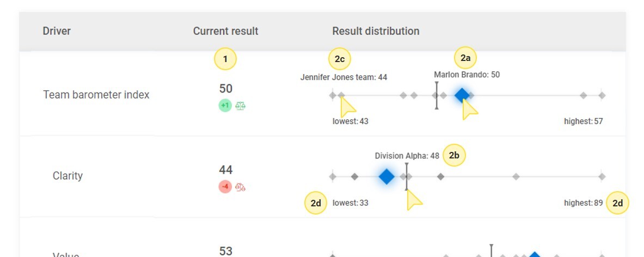Click the yellow annotation marker labeled 2c
644x257 pixels.
tap(340, 59)
